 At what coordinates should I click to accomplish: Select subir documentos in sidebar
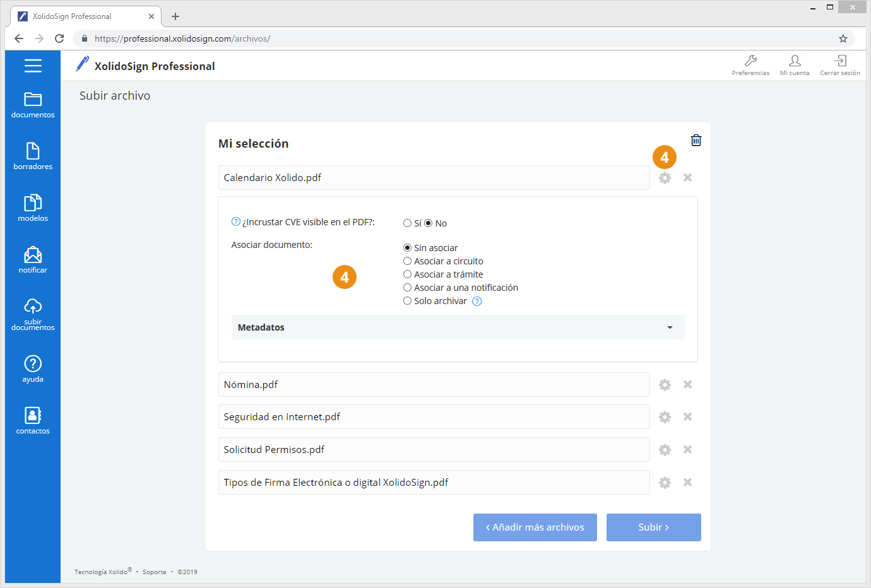pyautogui.click(x=33, y=314)
